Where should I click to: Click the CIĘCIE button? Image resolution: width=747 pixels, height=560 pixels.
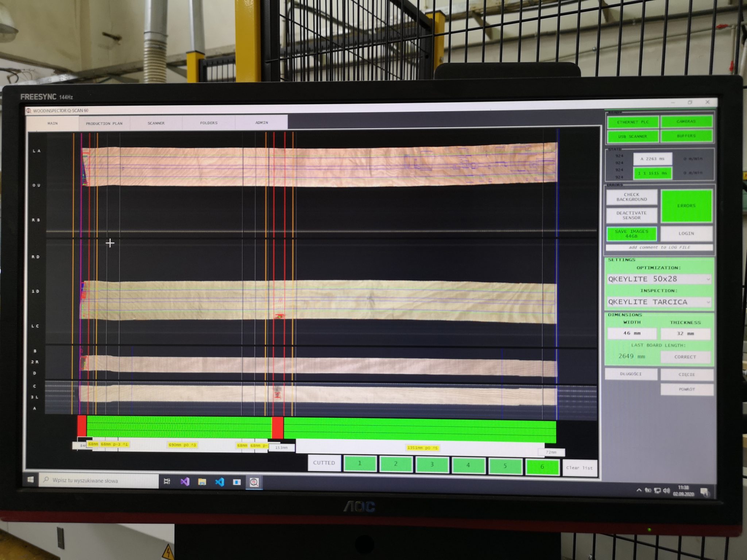686,374
